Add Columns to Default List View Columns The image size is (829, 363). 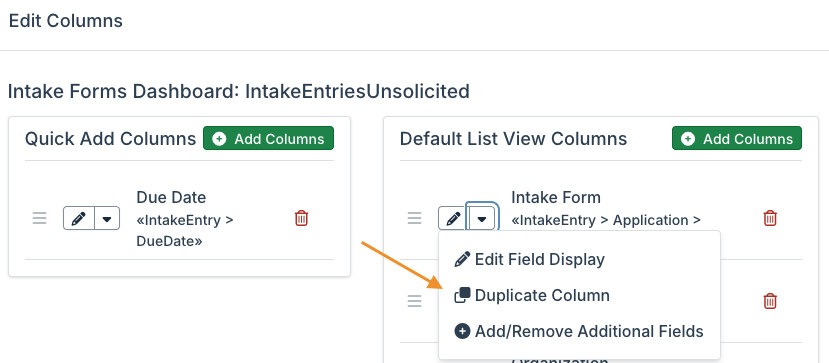coord(737,138)
